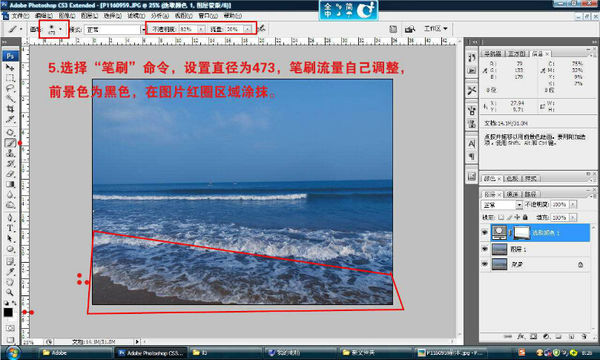This screenshot has height=360, width=600.
Task: Select the Lasso tool
Action: (x=10, y=88)
